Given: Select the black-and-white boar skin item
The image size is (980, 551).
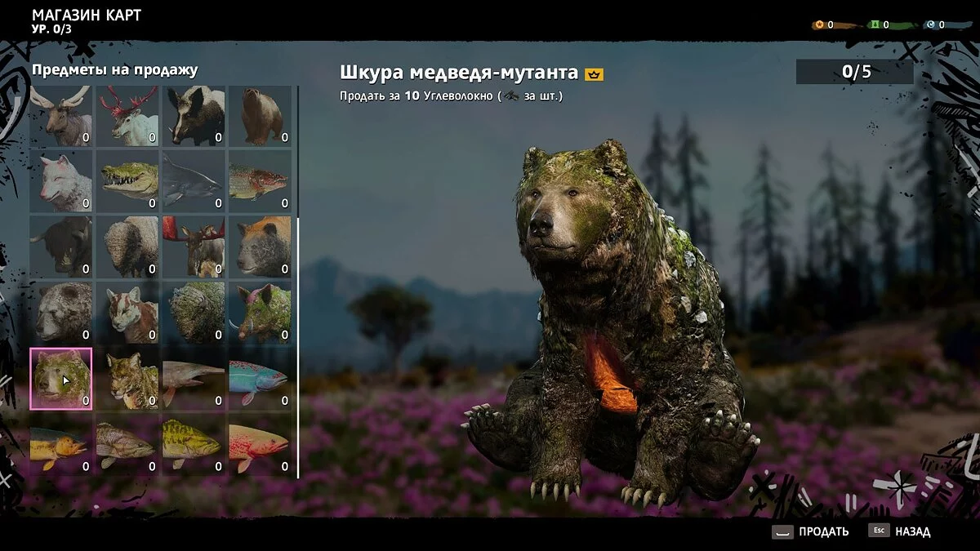Looking at the screenshot, I should click(194, 116).
